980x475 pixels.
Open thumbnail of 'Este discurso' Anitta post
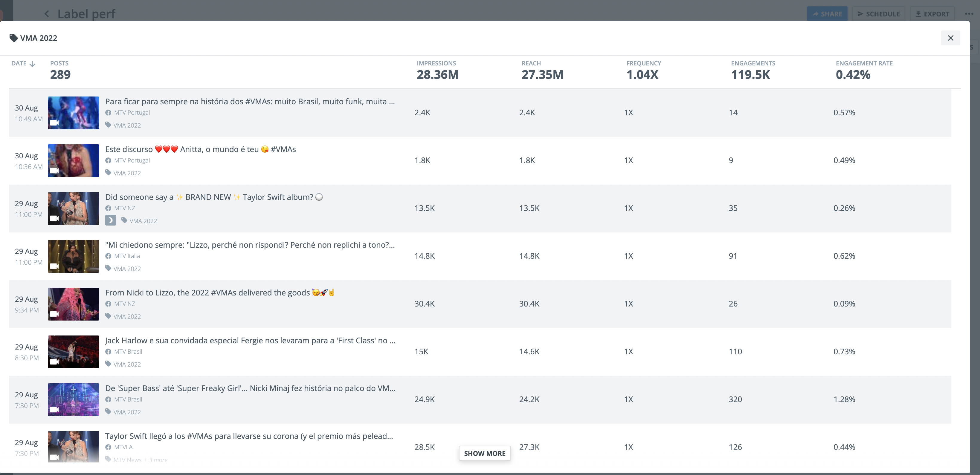pyautogui.click(x=74, y=160)
